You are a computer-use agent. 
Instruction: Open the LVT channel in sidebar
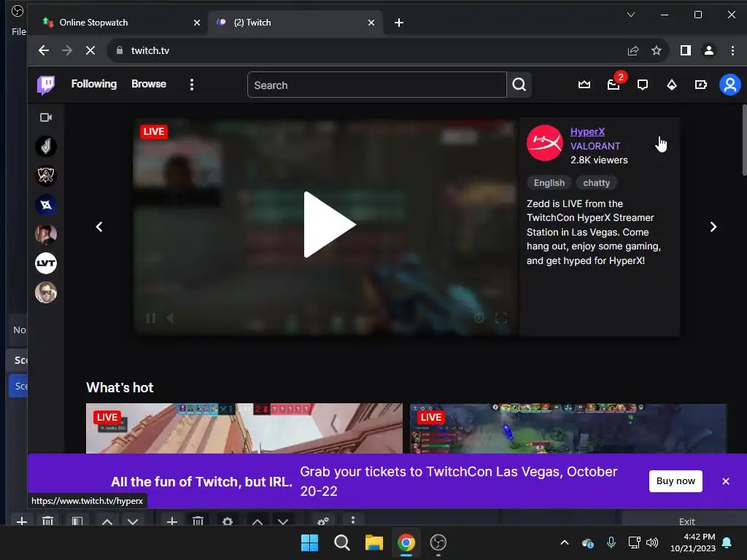(x=46, y=263)
